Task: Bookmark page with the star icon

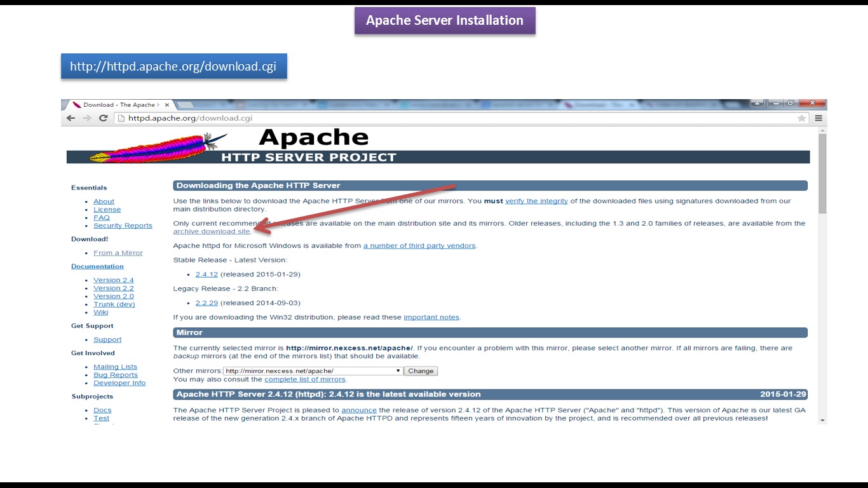Action: click(x=802, y=118)
